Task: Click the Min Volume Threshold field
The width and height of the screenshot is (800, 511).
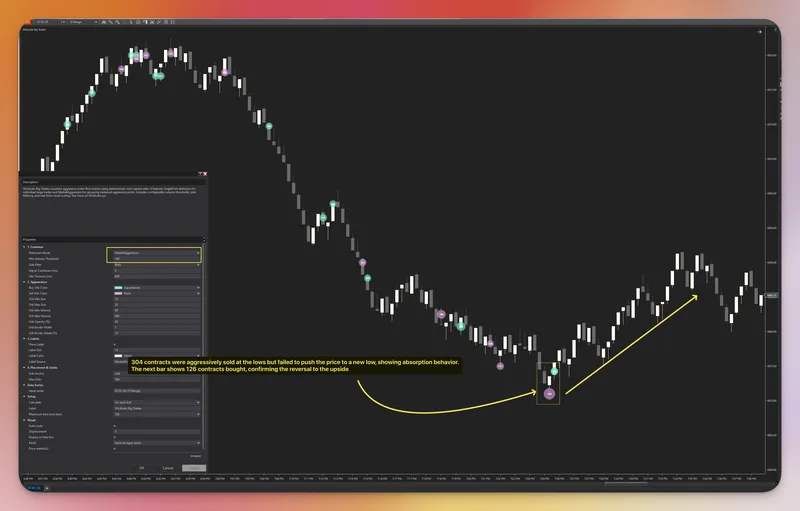Action: click(x=157, y=259)
